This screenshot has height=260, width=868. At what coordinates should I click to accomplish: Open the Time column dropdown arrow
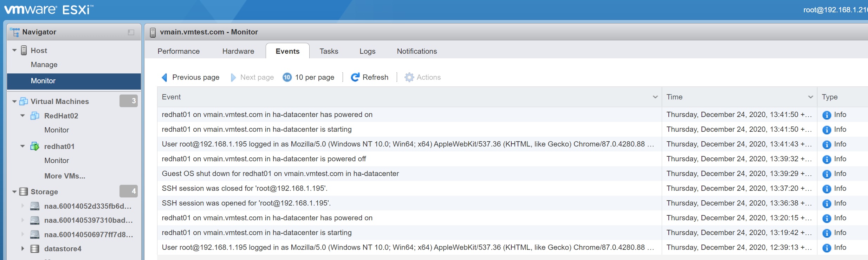click(811, 97)
